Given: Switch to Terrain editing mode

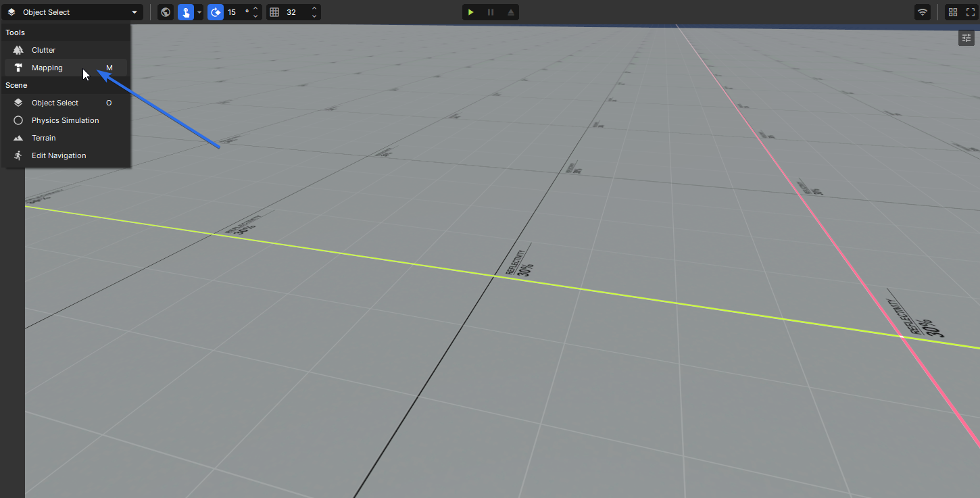Looking at the screenshot, I should 66,138.
